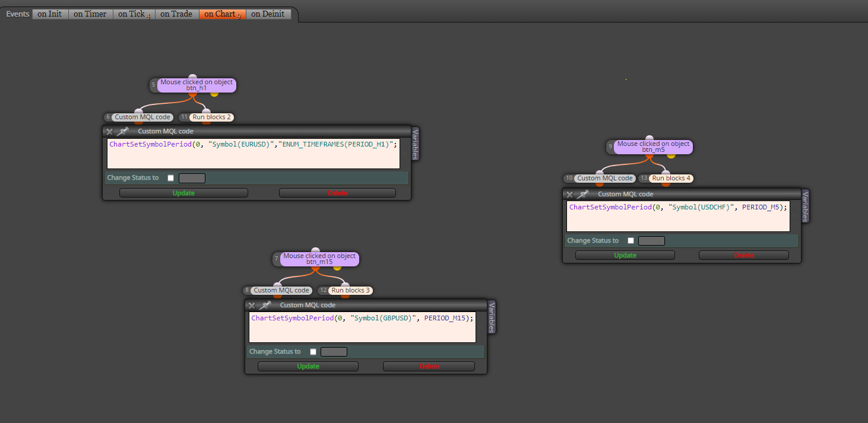This screenshot has width=868, height=423.
Task: Click Update in the GBPUSD code panel
Action: tap(308, 367)
